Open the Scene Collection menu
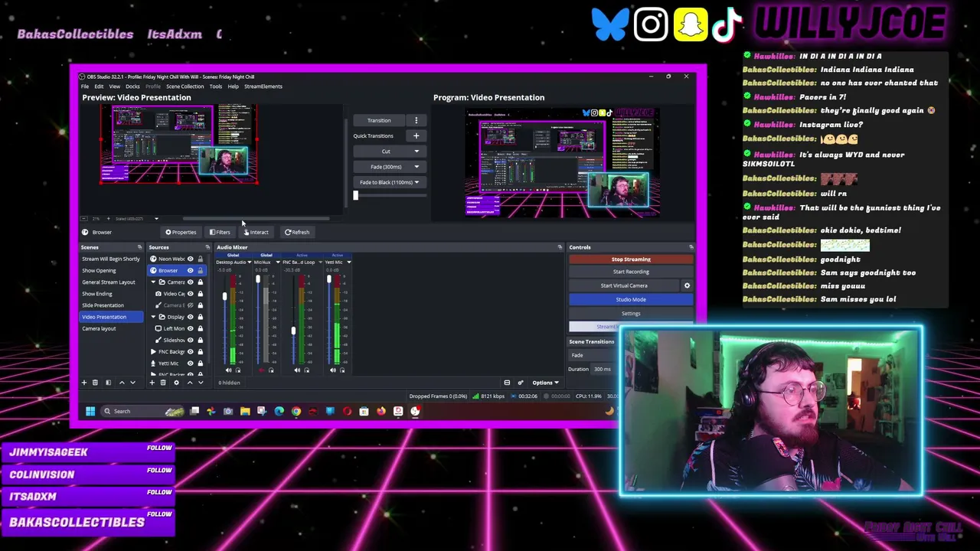This screenshot has width=980, height=551. coord(185,86)
